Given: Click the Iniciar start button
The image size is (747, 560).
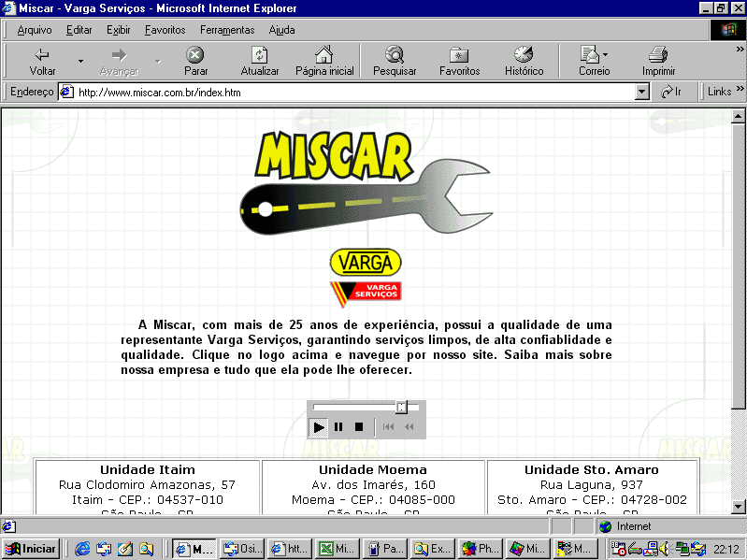Looking at the screenshot, I should (31, 549).
